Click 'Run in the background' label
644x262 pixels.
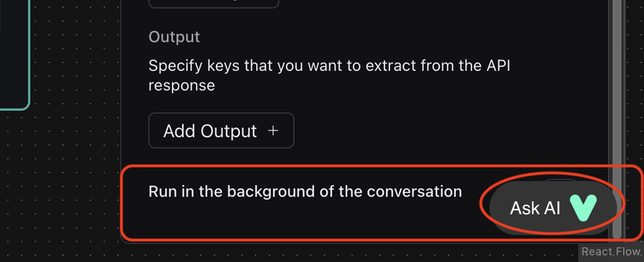coord(305,191)
